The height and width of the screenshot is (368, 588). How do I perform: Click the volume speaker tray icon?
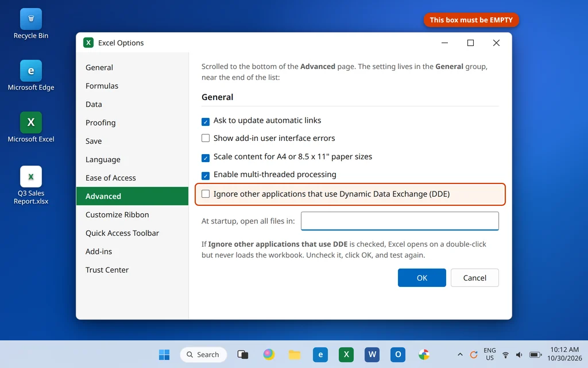pos(519,354)
